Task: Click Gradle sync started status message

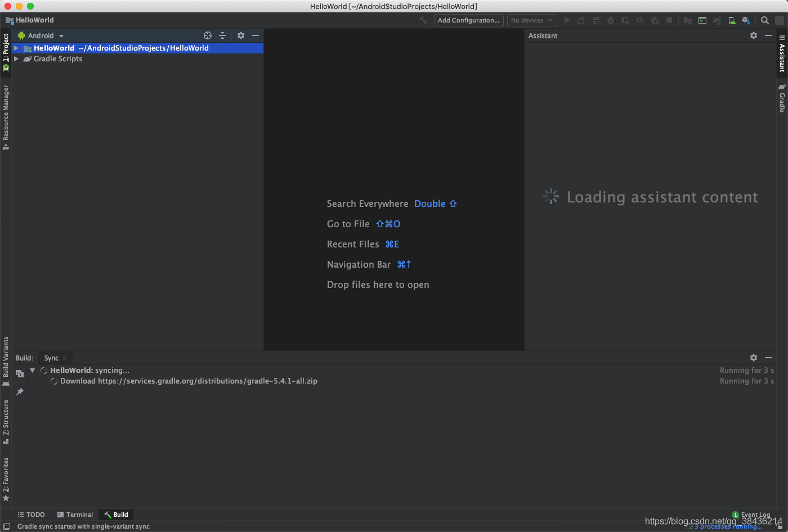Action: pos(83,527)
